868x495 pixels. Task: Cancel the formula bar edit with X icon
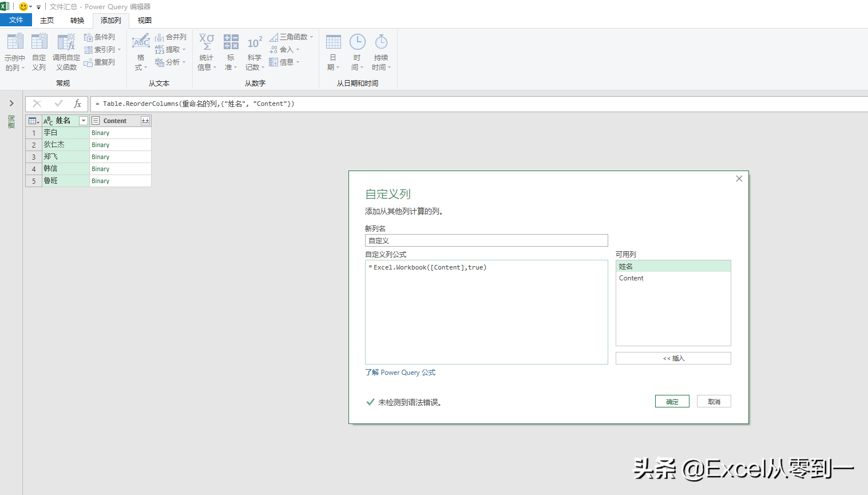tap(37, 104)
